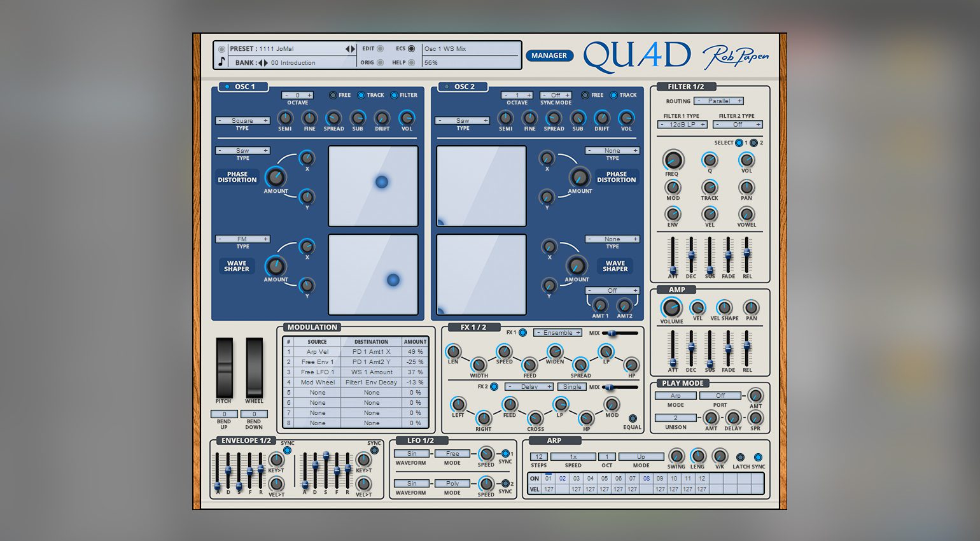
Task: Click the FX2 MIX slider
Action: pos(620,387)
